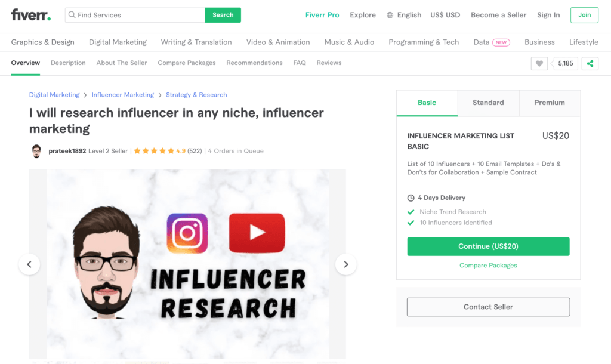Viewport: 611px width, 364px height.
Task: Show the next gig image with the right arrow
Action: [346, 264]
